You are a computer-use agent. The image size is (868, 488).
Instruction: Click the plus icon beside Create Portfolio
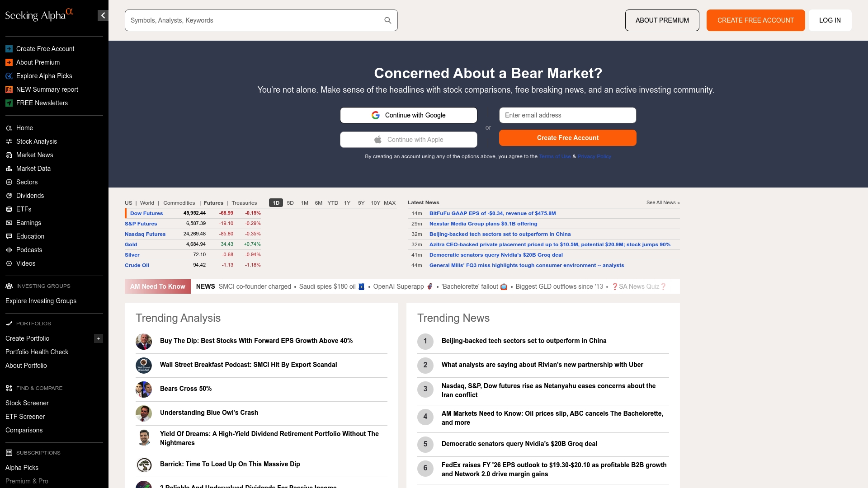[99, 338]
